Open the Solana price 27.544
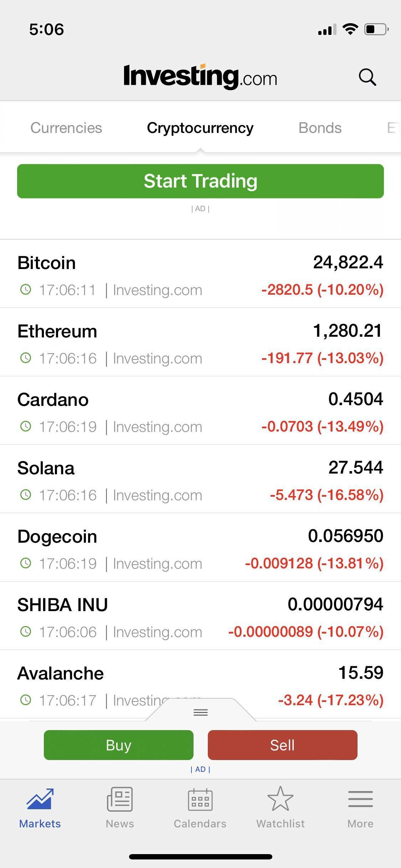This screenshot has width=401, height=868. (x=355, y=467)
